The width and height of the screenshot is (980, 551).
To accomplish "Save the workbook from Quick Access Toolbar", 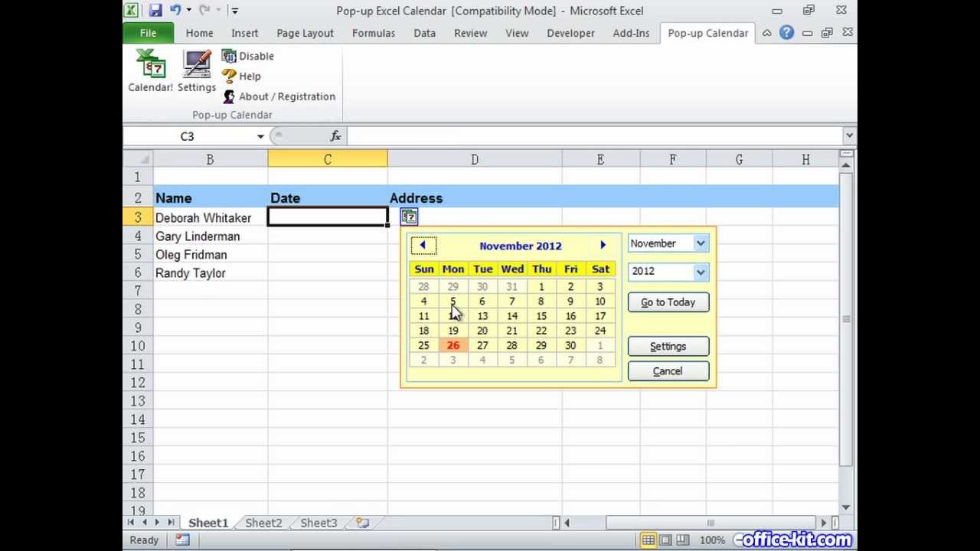I will 155,11.
